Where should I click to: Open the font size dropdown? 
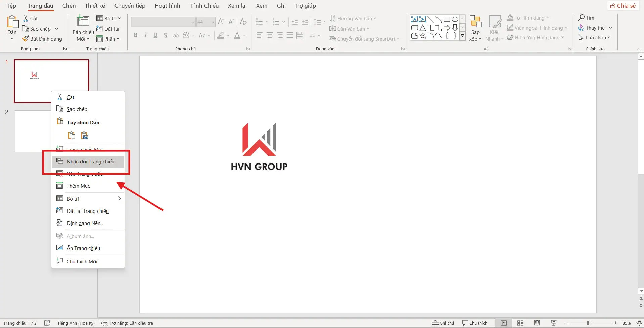[212, 22]
